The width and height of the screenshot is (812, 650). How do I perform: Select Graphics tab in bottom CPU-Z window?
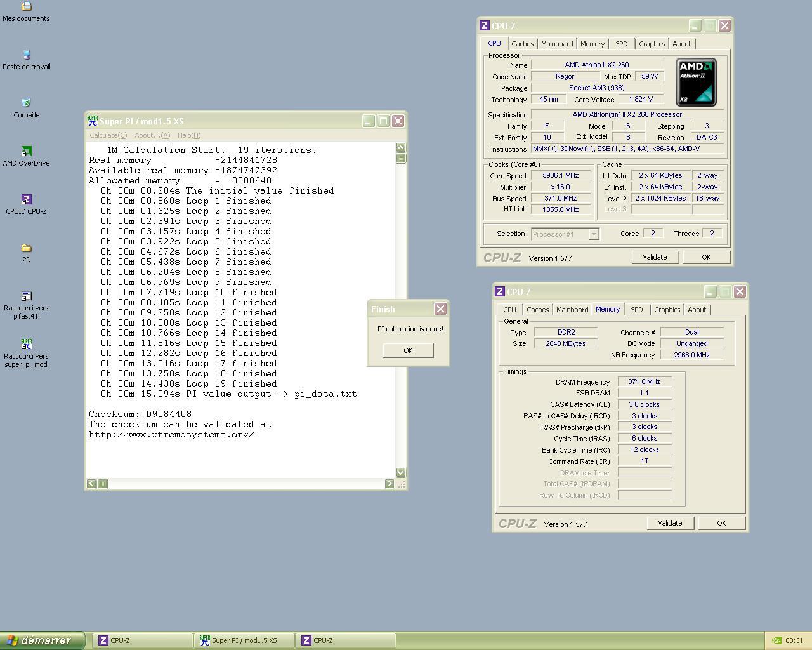667,310
